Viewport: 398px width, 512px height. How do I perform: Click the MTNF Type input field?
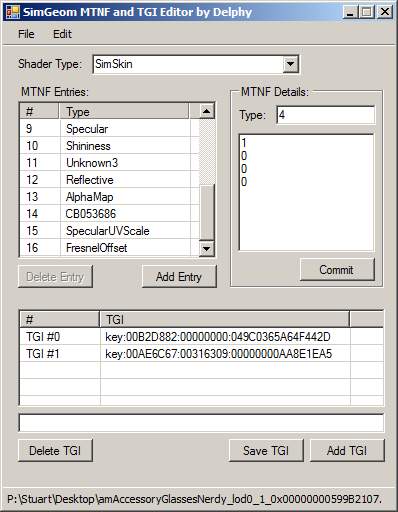(x=325, y=115)
